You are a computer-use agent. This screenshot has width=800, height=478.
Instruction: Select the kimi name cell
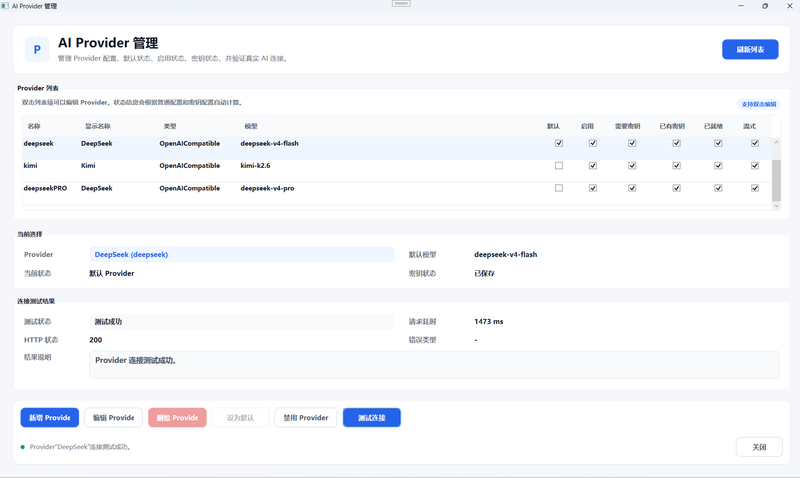coord(30,166)
